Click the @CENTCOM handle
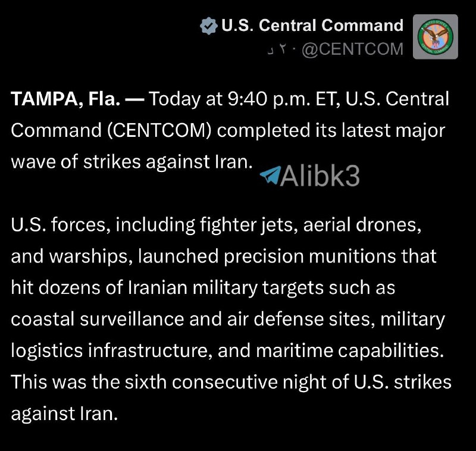This screenshot has width=476, height=451. click(352, 49)
